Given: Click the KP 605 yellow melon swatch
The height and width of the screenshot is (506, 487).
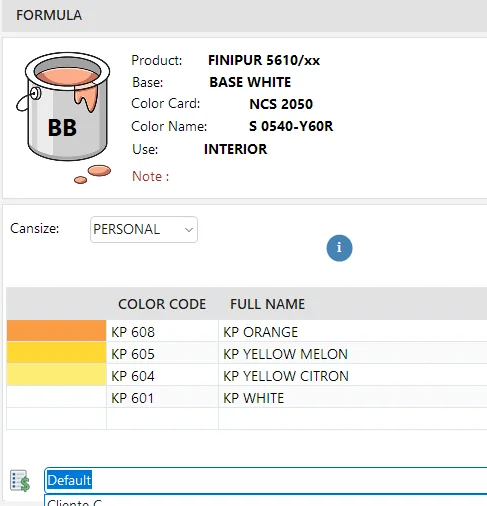Looking at the screenshot, I should tap(56, 353).
